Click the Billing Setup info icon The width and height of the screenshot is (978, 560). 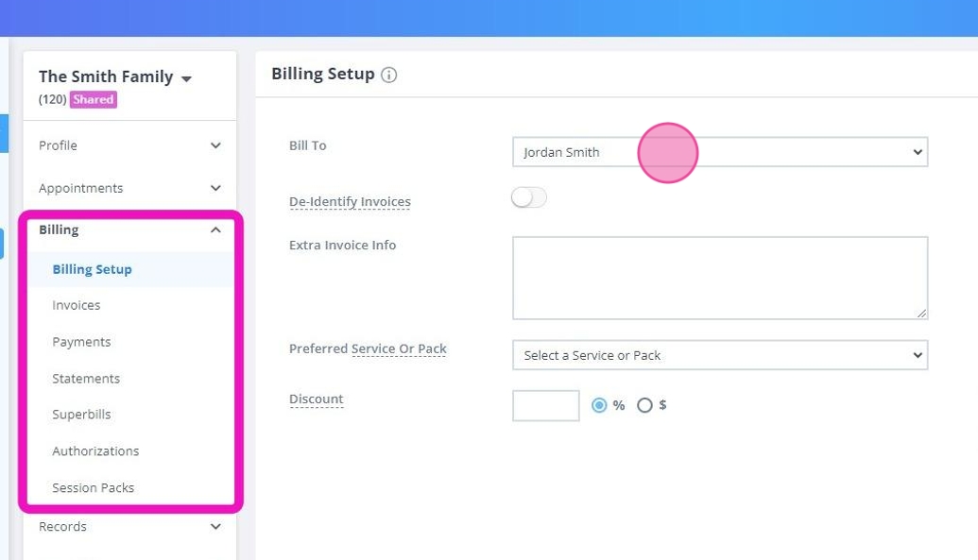coord(388,76)
